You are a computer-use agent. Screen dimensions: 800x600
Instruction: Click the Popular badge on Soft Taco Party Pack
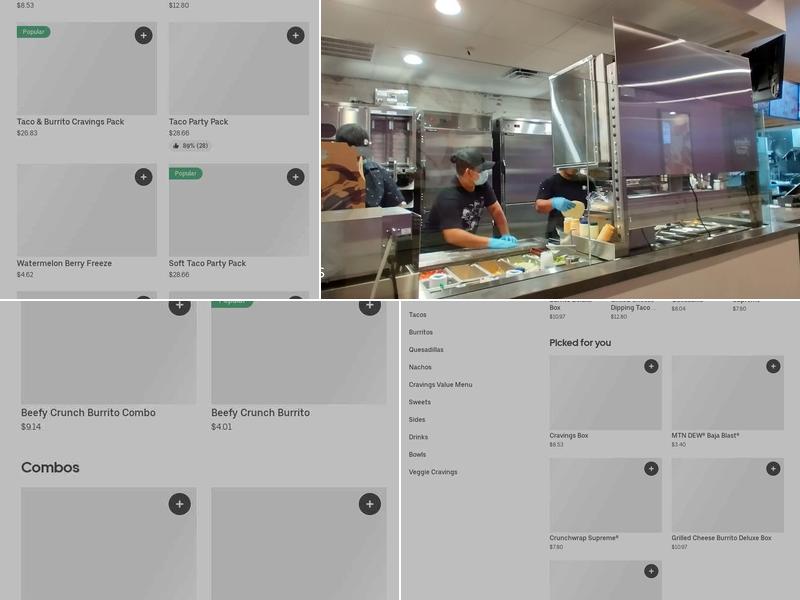(x=186, y=173)
